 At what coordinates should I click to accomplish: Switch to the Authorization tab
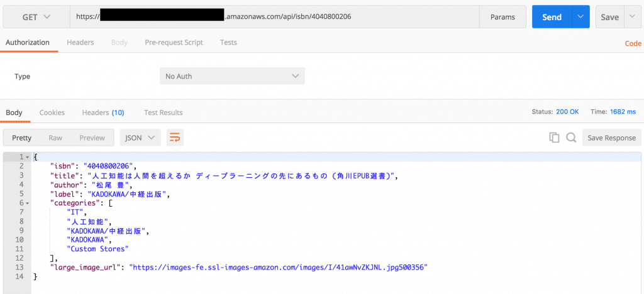[28, 42]
